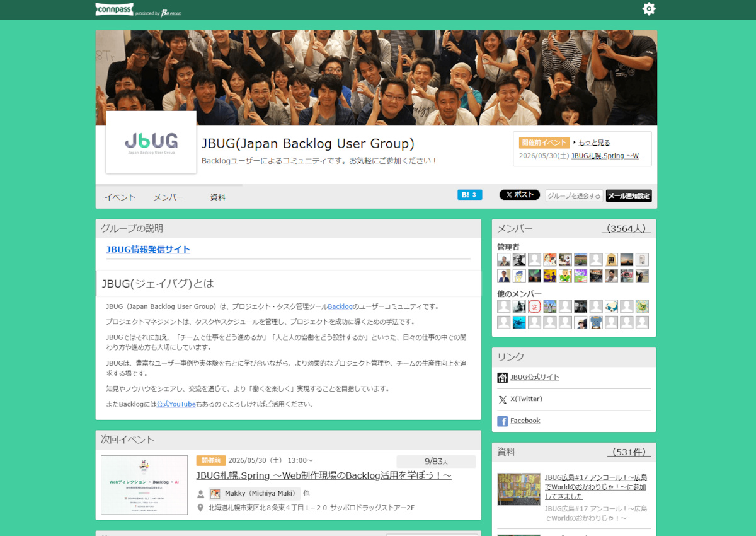The height and width of the screenshot is (536, 756).
Task: Click the グループを退会する button
Action: tap(574, 195)
